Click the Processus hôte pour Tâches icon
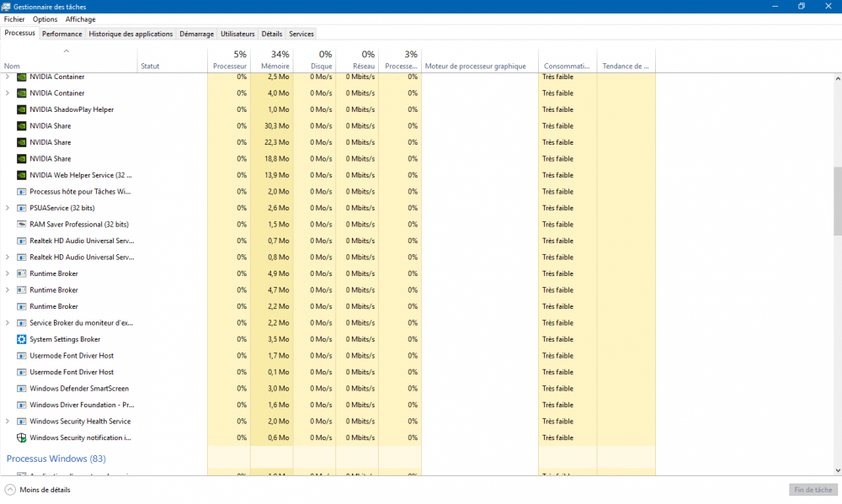This screenshot has height=504, width=842. coord(22,192)
